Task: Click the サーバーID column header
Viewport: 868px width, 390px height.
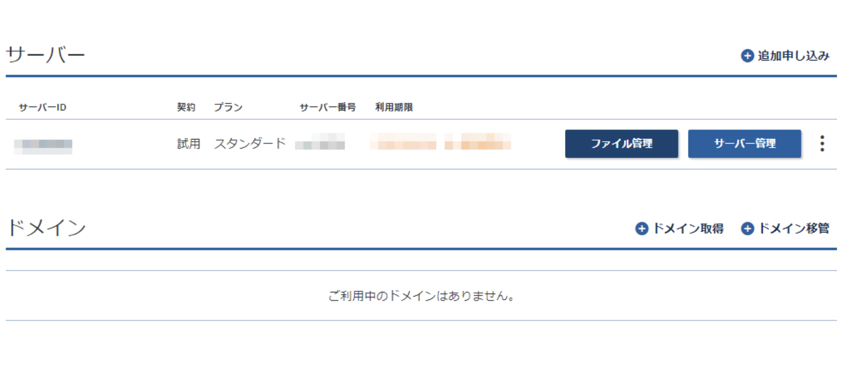Action: tap(43, 108)
